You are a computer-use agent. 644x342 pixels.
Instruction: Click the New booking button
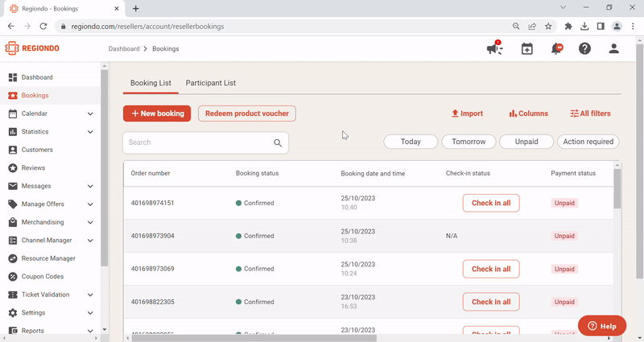157,113
